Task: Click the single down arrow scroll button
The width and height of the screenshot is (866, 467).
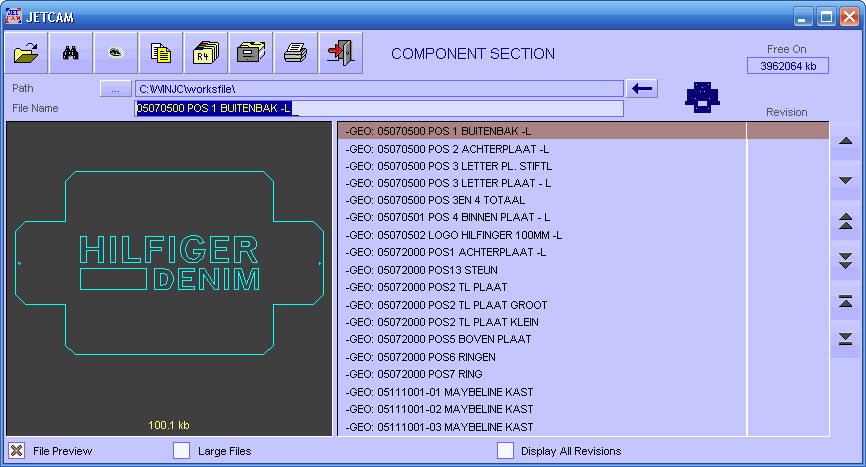Action: (846, 181)
